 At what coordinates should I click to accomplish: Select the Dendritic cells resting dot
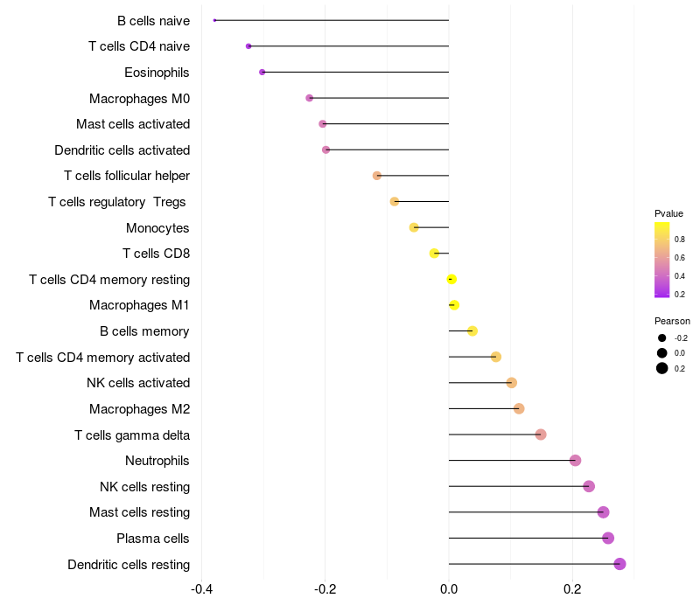coord(619,564)
